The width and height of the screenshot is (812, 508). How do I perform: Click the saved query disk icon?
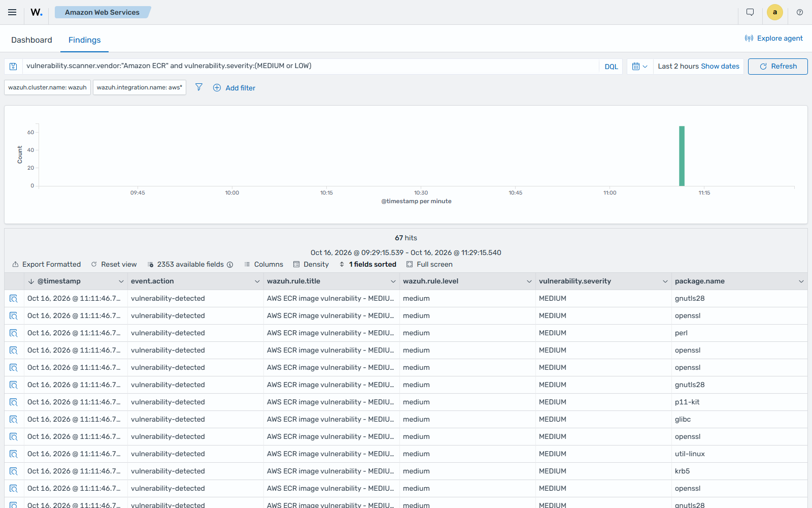pos(14,67)
